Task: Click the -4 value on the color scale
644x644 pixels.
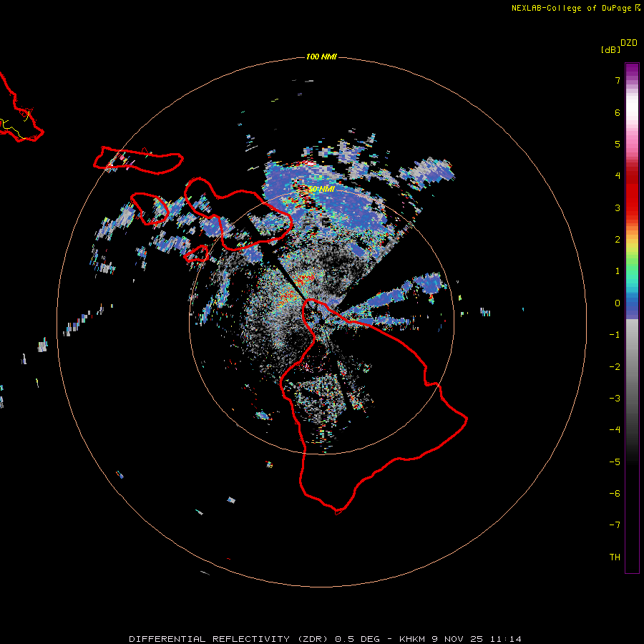Action: pyautogui.click(x=615, y=430)
